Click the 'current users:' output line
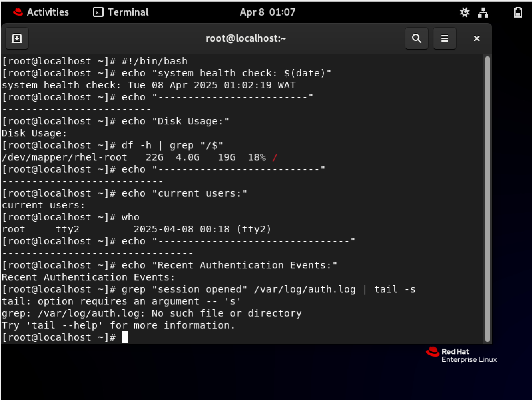This screenshot has width=532, height=400. point(43,205)
